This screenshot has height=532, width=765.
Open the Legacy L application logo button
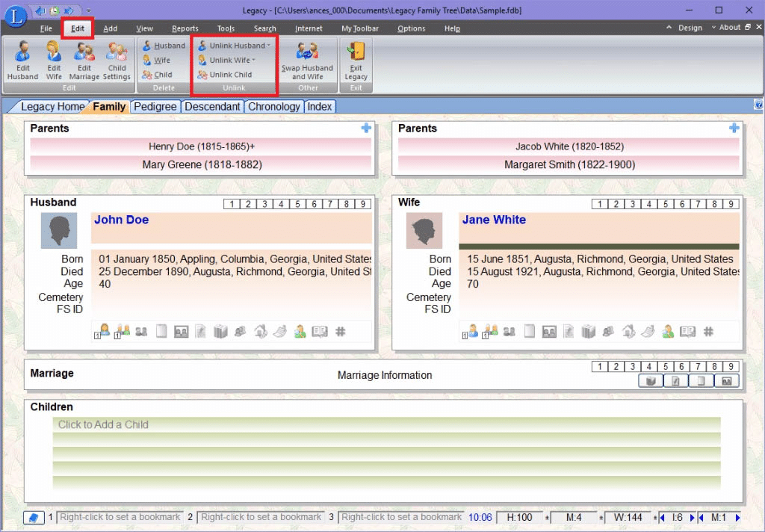pyautogui.click(x=15, y=16)
